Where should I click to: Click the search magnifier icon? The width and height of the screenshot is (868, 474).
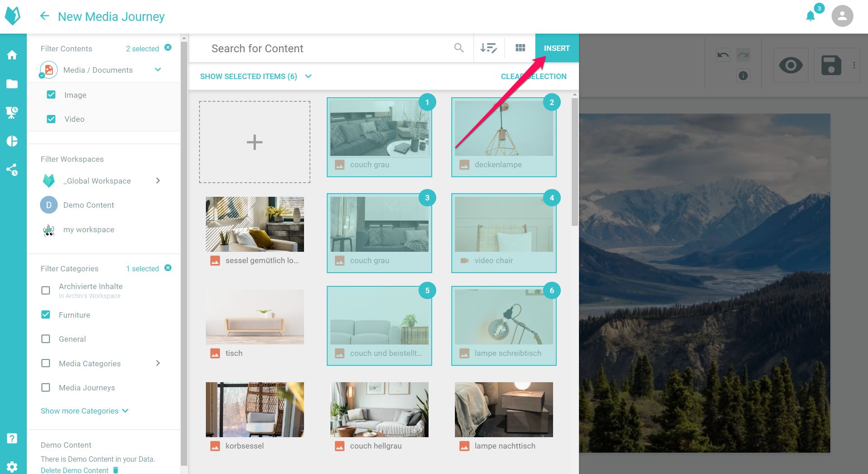click(459, 48)
